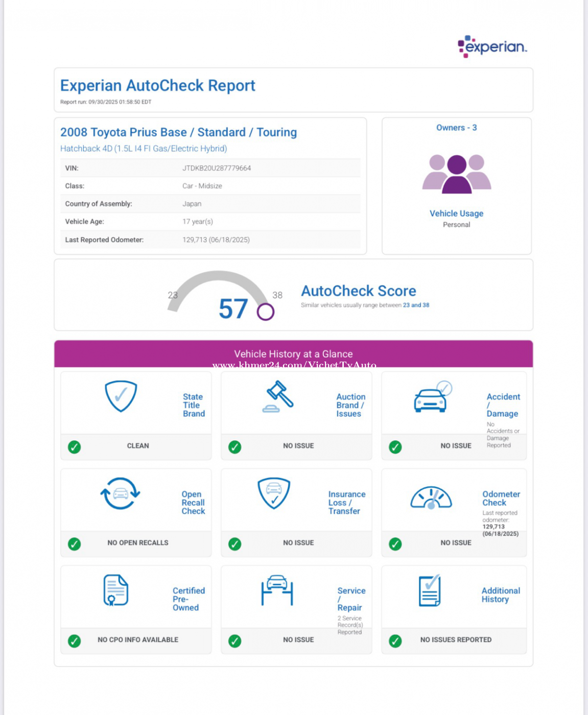This screenshot has height=715, width=588.
Task: Click the Accident Damage car icon
Action: point(432,397)
